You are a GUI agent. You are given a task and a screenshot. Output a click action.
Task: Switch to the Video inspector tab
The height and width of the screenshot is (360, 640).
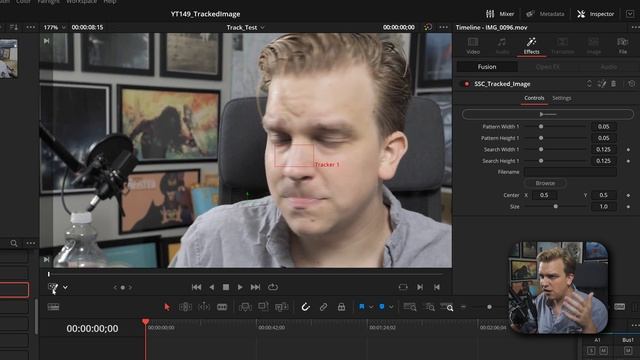[x=473, y=46]
